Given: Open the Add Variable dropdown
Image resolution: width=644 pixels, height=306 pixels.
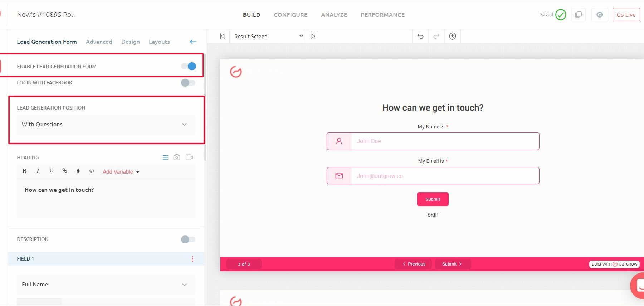Looking at the screenshot, I should [121, 172].
